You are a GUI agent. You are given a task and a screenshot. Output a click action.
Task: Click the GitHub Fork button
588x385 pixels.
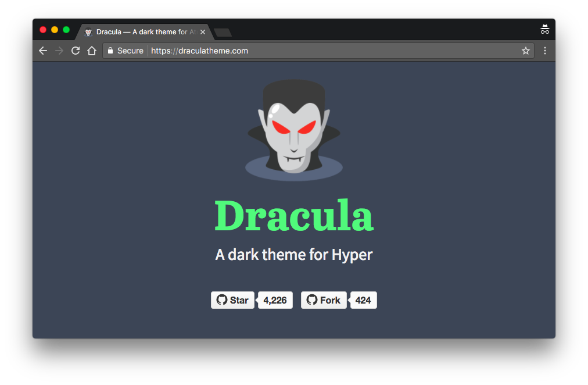pyautogui.click(x=324, y=300)
